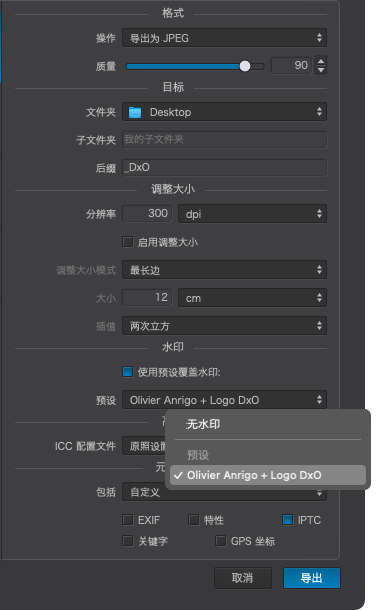Image resolution: width=382 pixels, height=610 pixels.
Task: Click the blue 导出 button
Action: [x=312, y=578]
